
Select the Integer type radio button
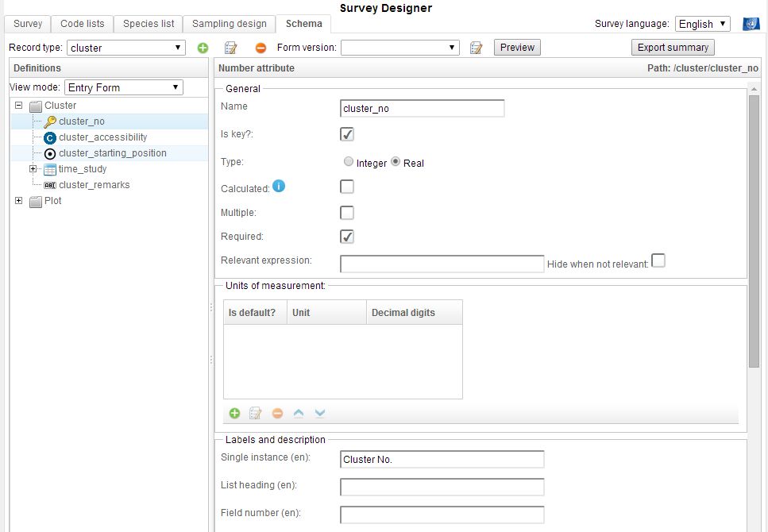[x=348, y=162]
